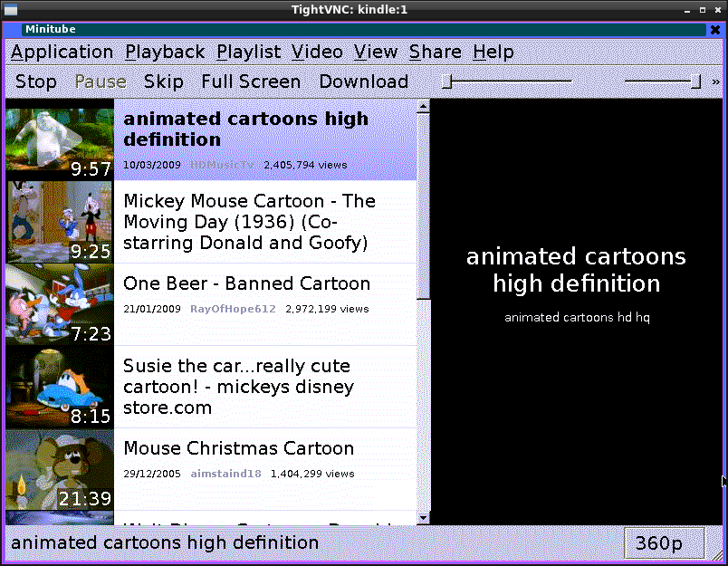728x566 pixels.
Task: Choose the Mouse Christmas Cartoon entry
Action: pos(238,449)
